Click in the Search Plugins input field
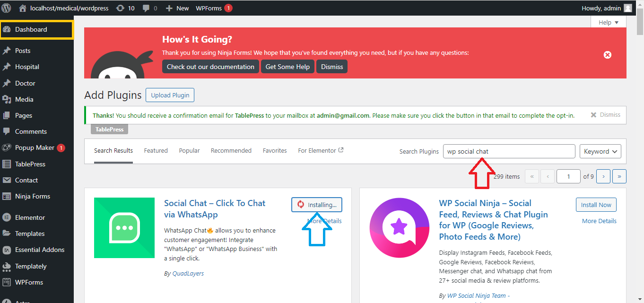Screen dimensions: 644x303 pyautogui.click(x=509, y=151)
